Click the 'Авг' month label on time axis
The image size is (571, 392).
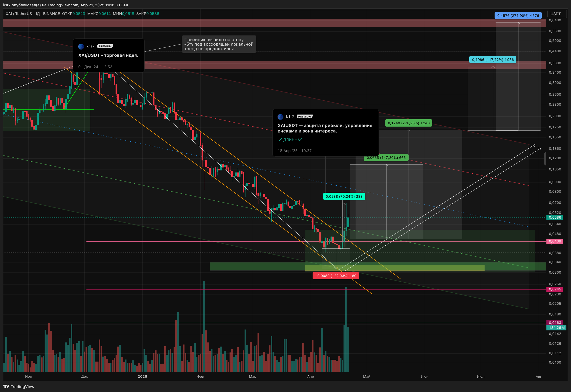tap(538, 377)
